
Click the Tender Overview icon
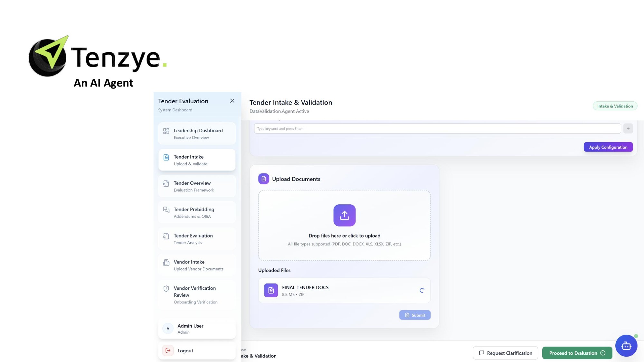[166, 183]
